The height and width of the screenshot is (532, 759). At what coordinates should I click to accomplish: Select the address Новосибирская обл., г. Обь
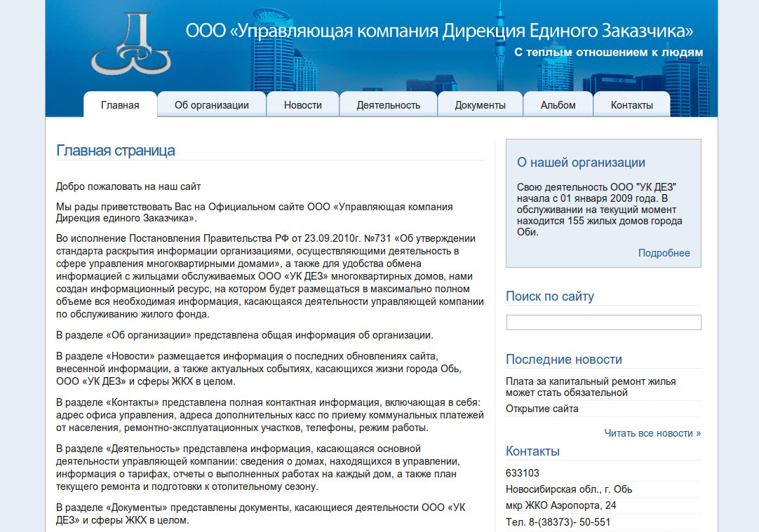pos(569,489)
